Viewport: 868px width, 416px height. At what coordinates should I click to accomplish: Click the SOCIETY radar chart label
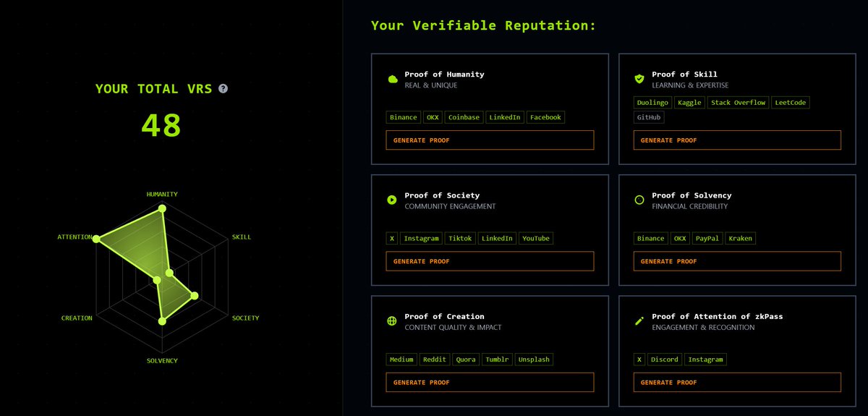coord(245,318)
